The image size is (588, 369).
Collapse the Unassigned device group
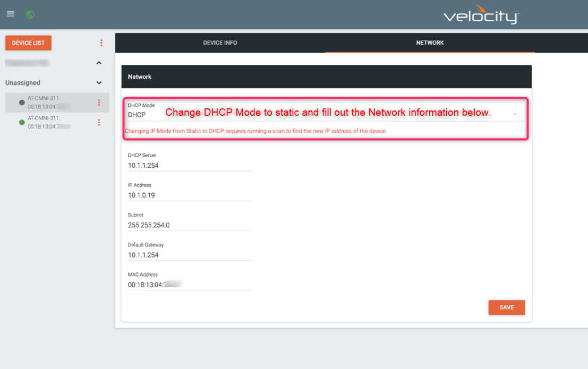99,83
